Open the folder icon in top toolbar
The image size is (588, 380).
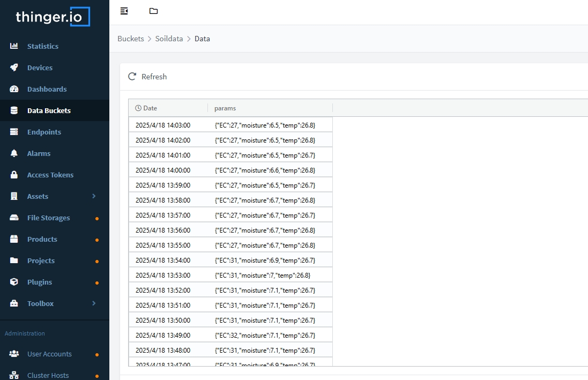coord(153,11)
